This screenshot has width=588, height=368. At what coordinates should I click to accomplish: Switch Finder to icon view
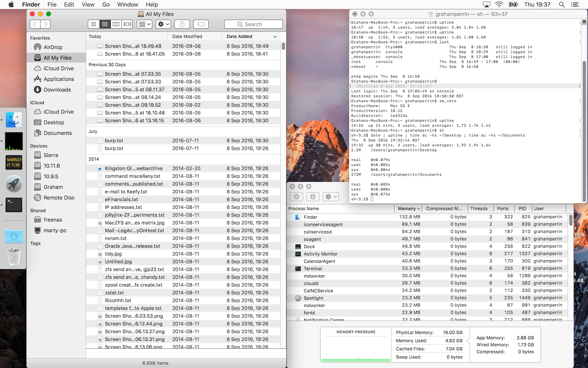(x=94, y=24)
